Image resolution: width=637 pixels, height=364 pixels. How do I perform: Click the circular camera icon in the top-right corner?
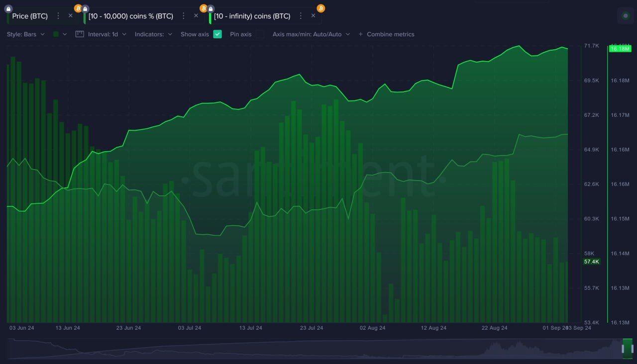click(x=625, y=15)
